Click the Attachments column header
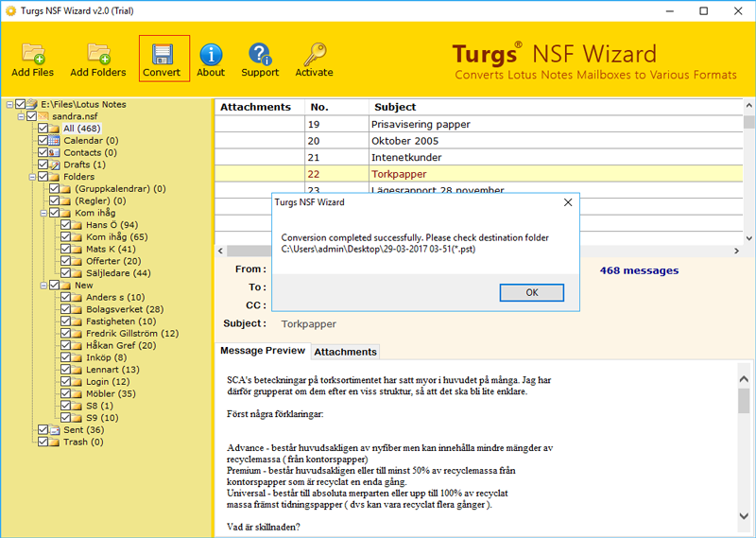This screenshot has height=538, width=756. [259, 107]
